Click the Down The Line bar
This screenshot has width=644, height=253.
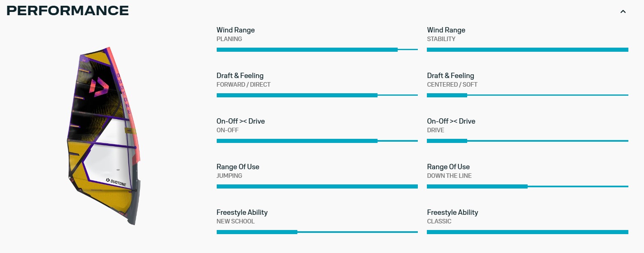click(x=528, y=186)
